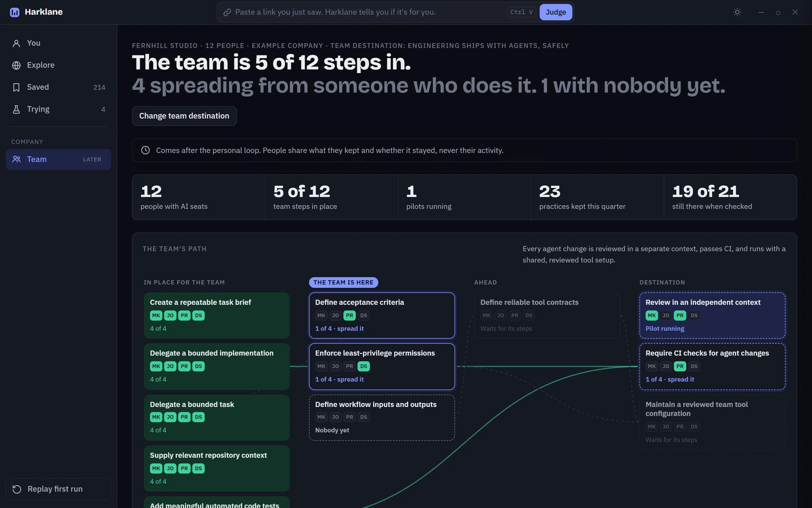
Task: Open Enforce least-privilege permissions card
Action: 382,367
